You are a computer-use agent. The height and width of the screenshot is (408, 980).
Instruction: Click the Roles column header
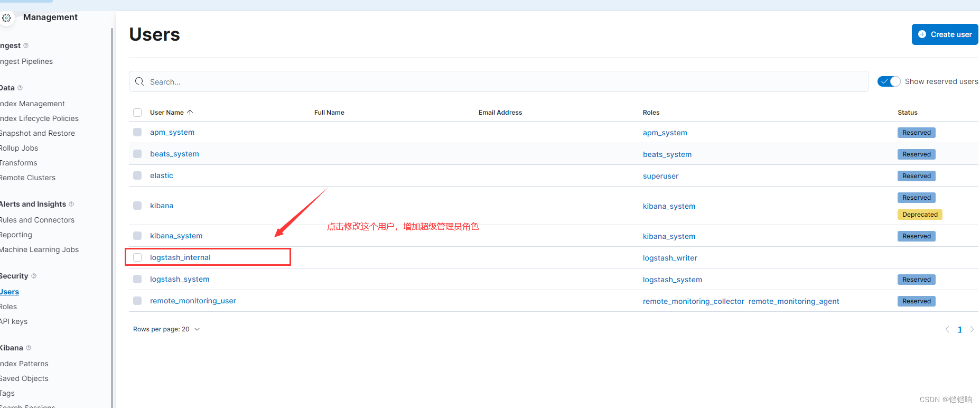(x=651, y=113)
